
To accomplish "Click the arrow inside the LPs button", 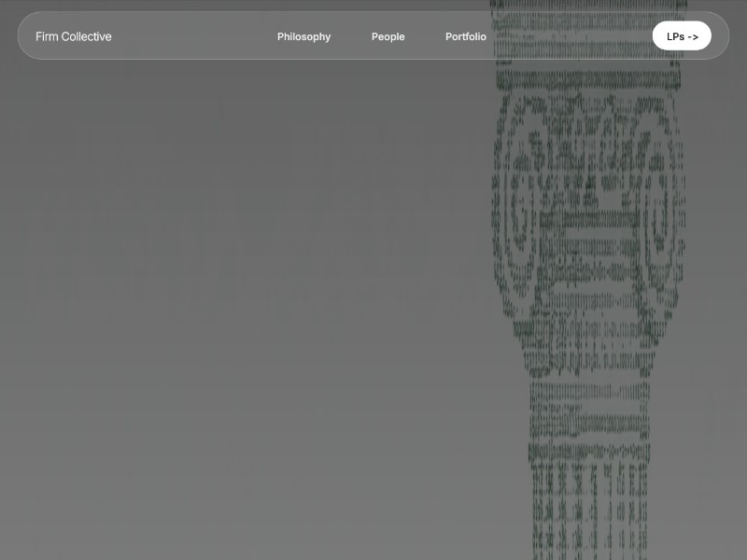I will (x=693, y=36).
